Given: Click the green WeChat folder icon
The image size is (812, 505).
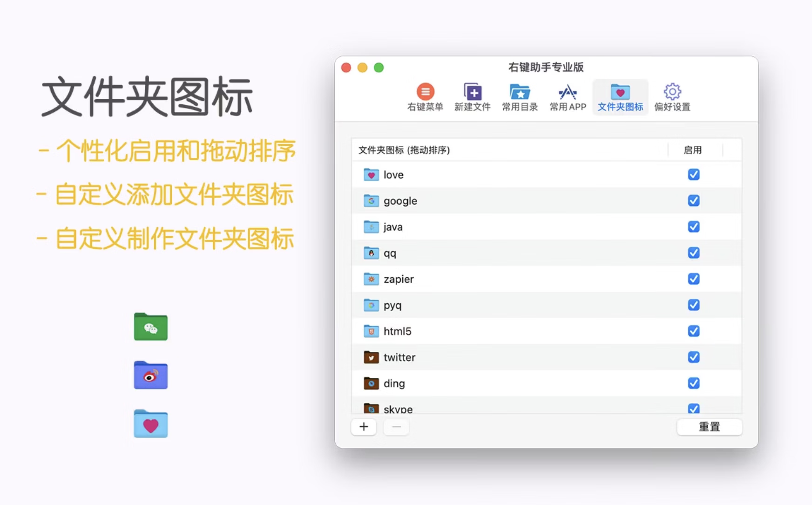Looking at the screenshot, I should 150,327.
